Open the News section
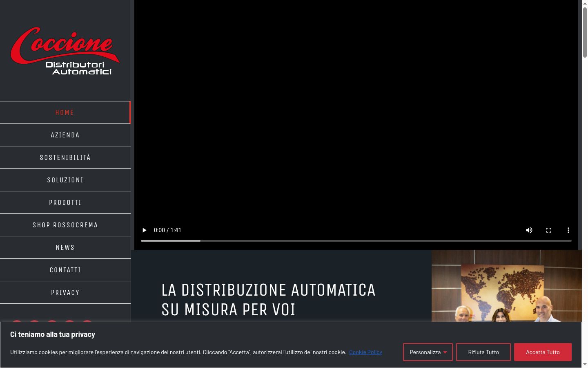 (x=65, y=247)
